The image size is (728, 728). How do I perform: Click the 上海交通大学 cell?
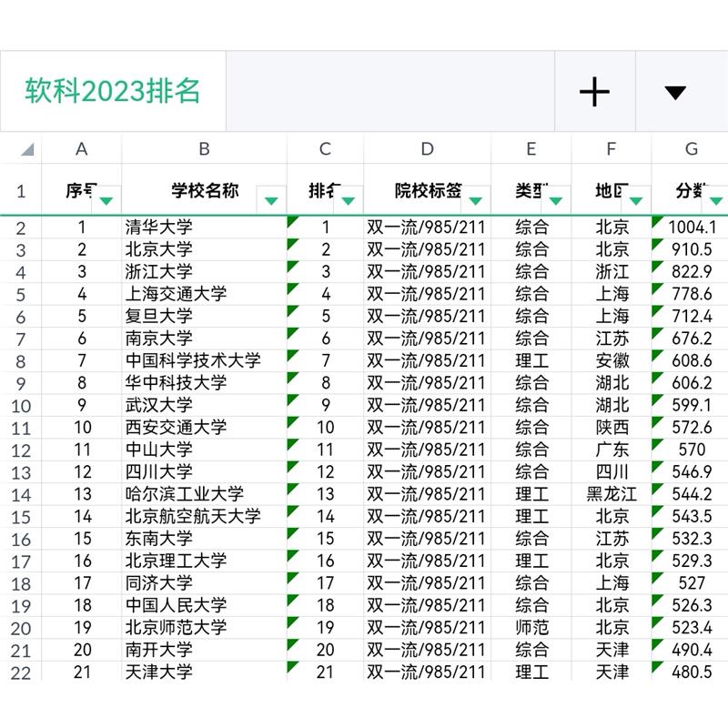[x=204, y=294]
